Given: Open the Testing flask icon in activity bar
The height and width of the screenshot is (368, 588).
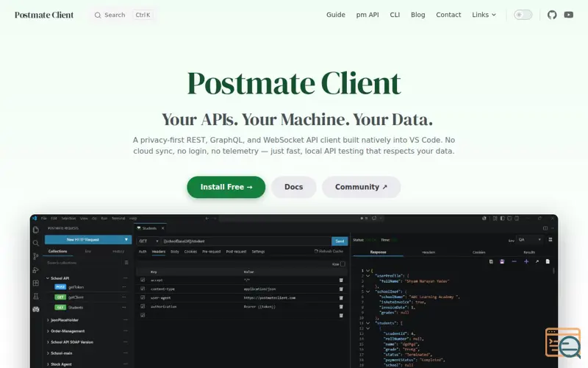Looking at the screenshot, I should tap(36, 297).
